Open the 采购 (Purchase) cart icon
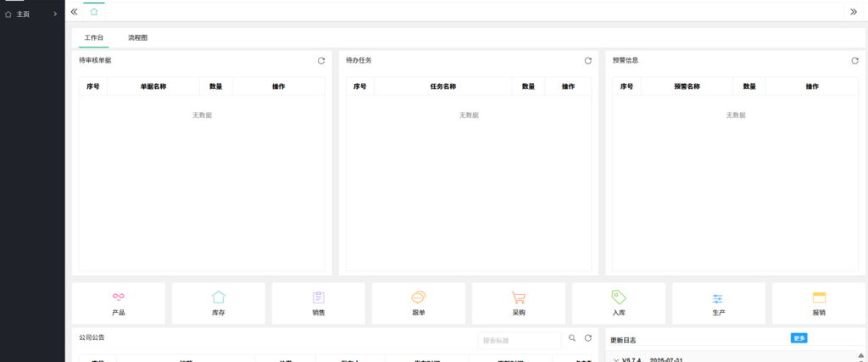The height and width of the screenshot is (362, 868). pos(519,298)
